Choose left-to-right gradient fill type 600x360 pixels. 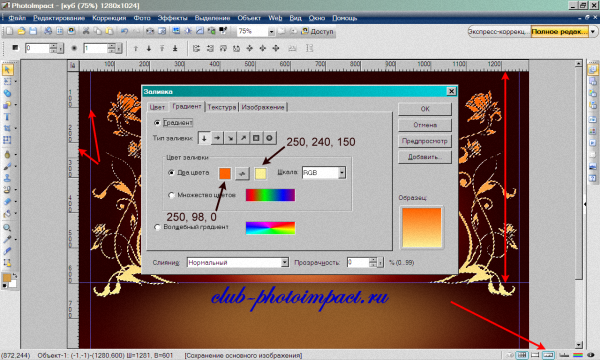[217, 138]
